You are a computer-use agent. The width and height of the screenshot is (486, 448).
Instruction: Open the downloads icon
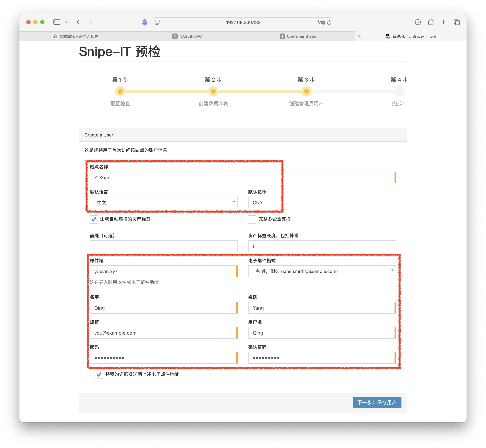[x=418, y=22]
